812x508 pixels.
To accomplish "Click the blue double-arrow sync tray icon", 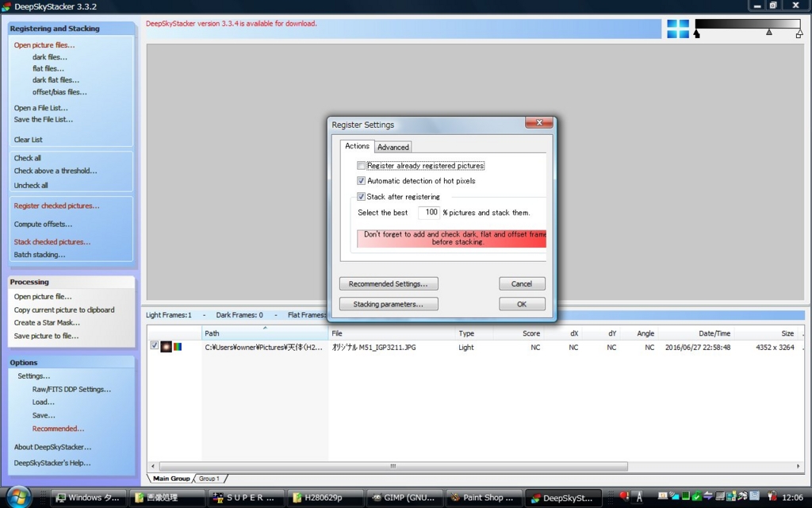I will click(x=708, y=496).
